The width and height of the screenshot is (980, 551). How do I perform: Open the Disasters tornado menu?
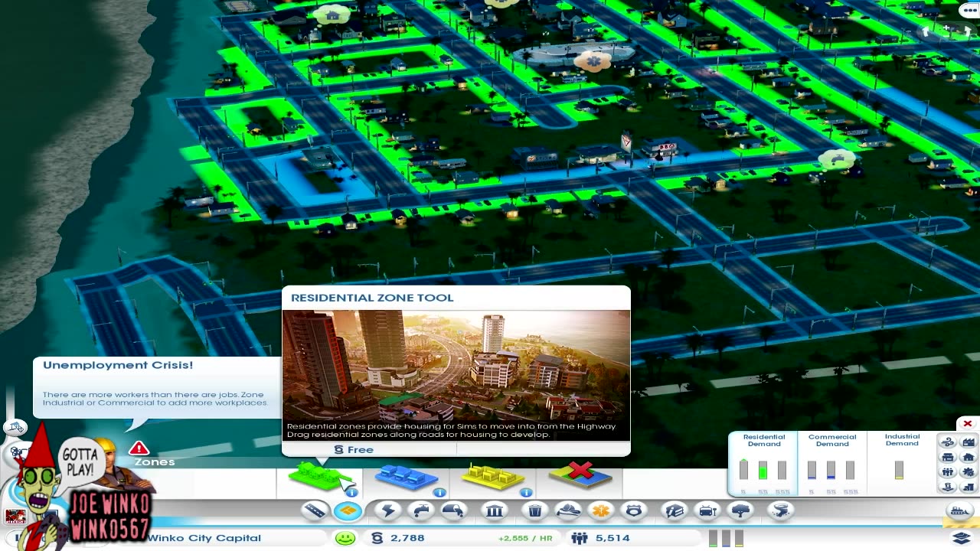780,510
